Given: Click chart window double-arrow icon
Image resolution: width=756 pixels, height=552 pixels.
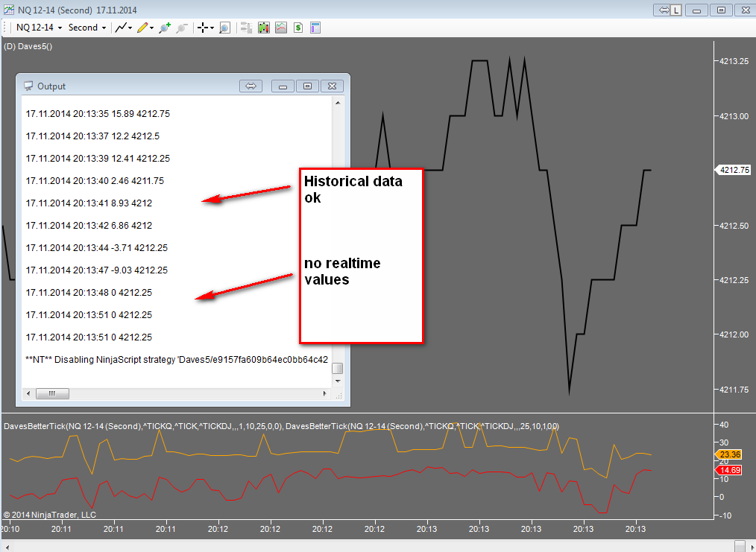Looking at the screenshot, I should (664, 10).
